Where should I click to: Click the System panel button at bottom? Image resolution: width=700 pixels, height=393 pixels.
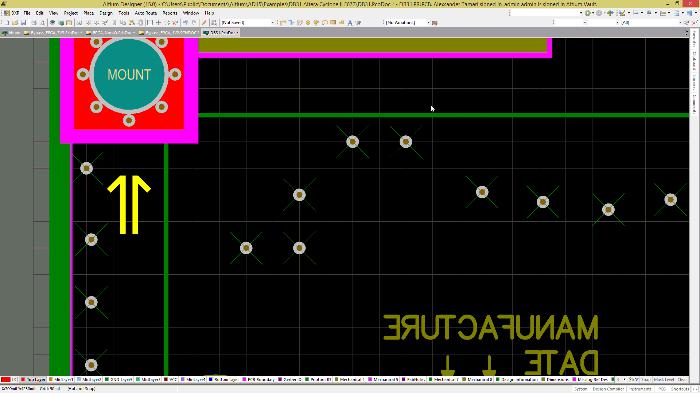(580, 389)
